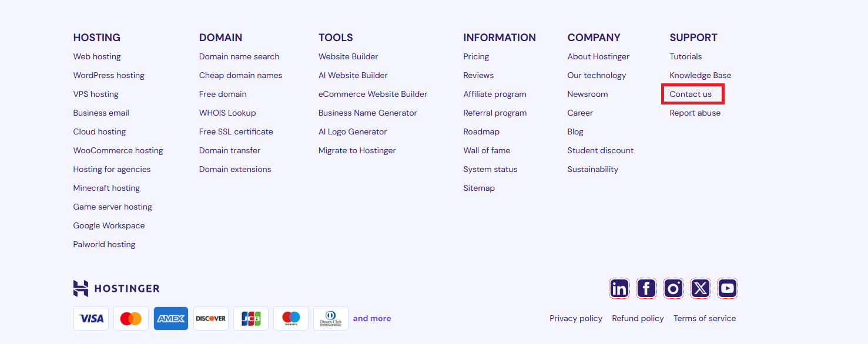
Task: Click the Discover card icon
Action: click(x=211, y=318)
